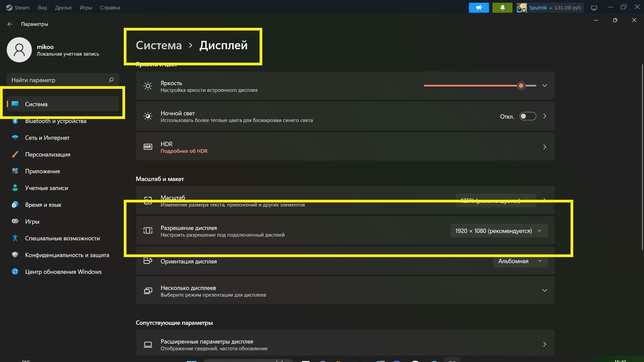Viewport: 644px width, 362px height.
Task: Open Приложения section
Action: 63,171
